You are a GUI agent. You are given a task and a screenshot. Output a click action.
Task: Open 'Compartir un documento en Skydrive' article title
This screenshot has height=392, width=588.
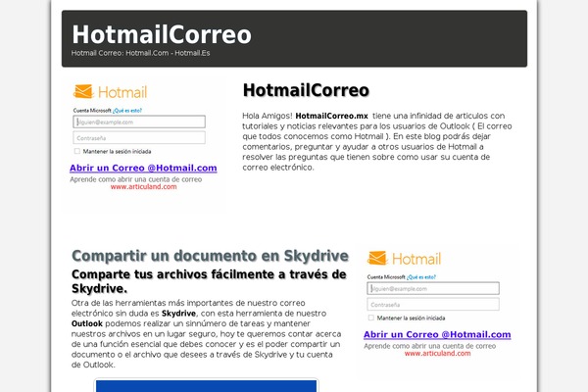pyautogui.click(x=211, y=256)
